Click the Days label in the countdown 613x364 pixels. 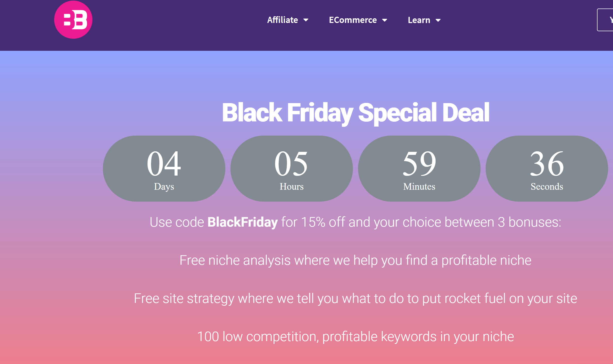pos(164,186)
